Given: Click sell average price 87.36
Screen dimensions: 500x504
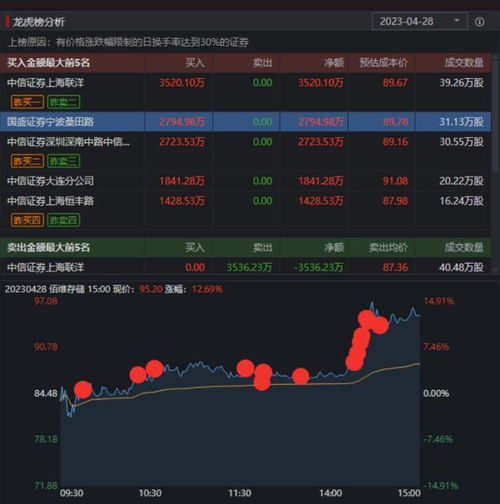Looking at the screenshot, I should point(395,267).
